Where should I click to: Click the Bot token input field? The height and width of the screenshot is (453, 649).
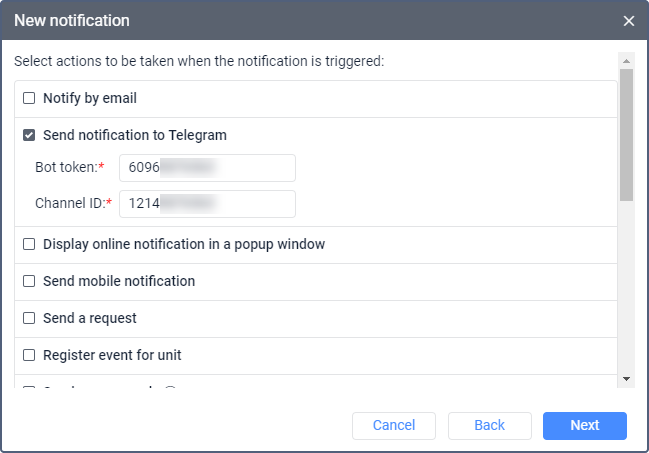point(207,168)
